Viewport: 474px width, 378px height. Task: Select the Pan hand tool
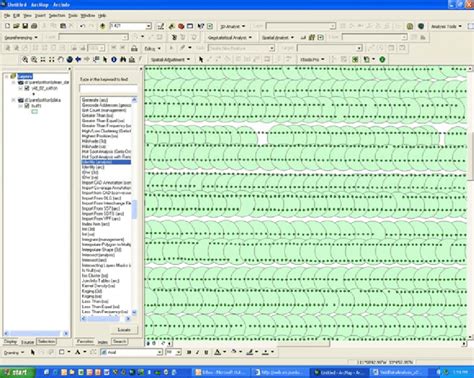pos(60,60)
